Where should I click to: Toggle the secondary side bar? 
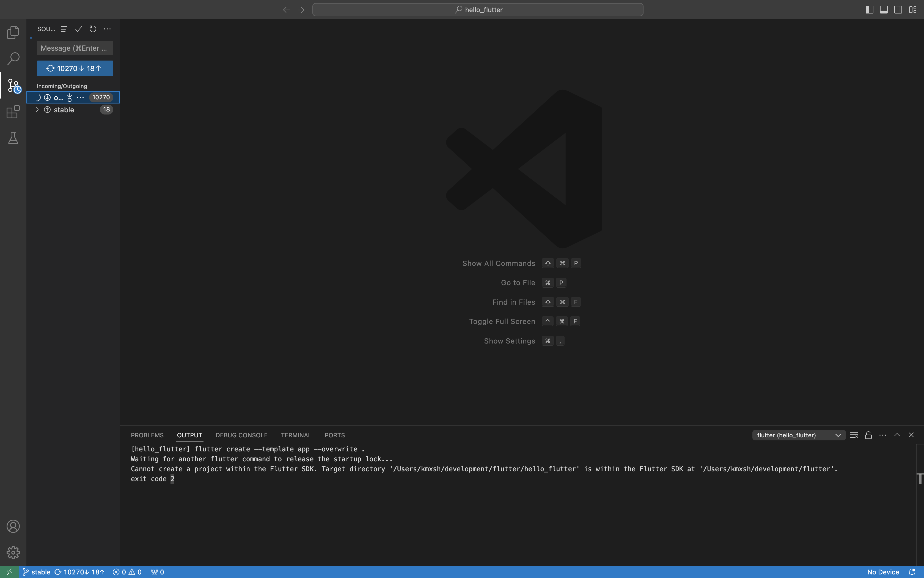pyautogui.click(x=898, y=10)
